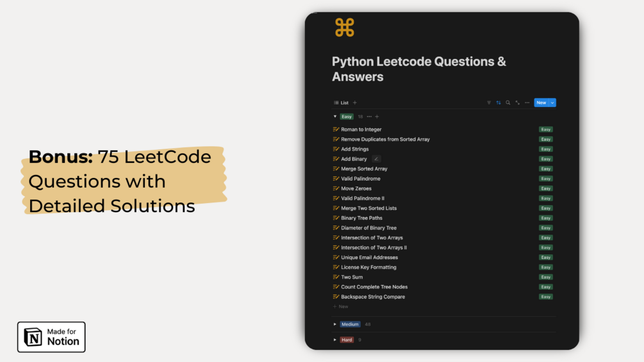Click the blue New button

point(541,103)
